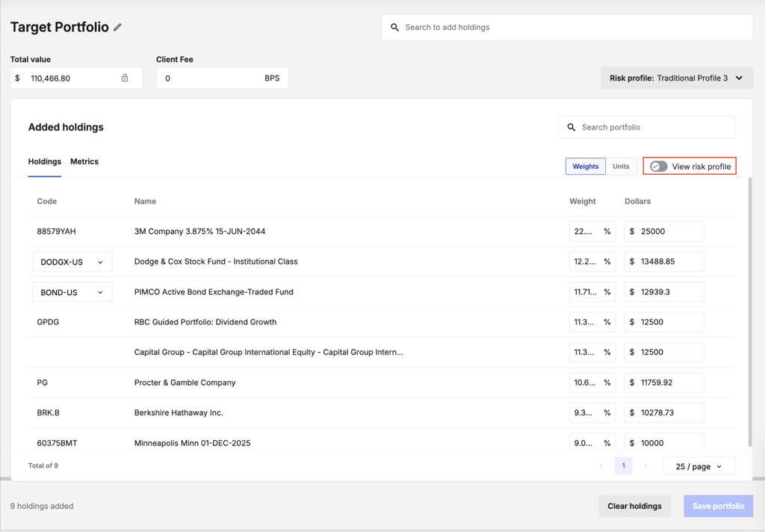The image size is (765, 532).
Task: Click PIMCO Active Bond Exchange-Traded Fund name
Action: click(x=214, y=292)
